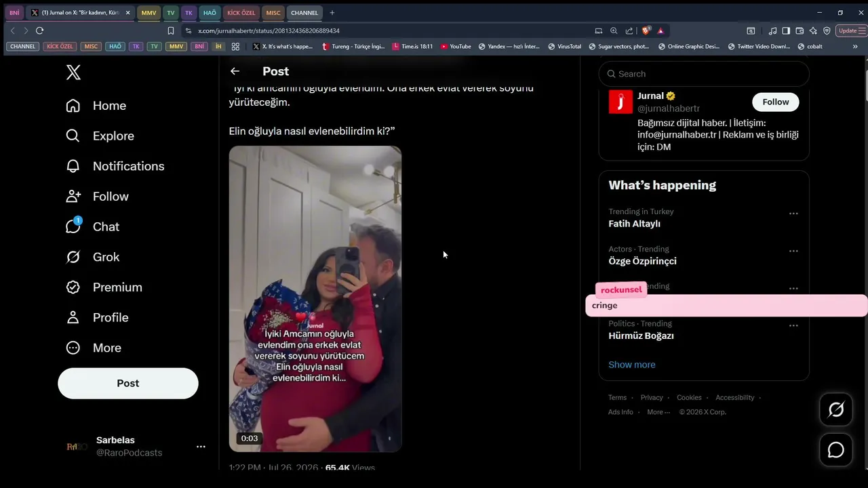Open the Twitter Video Downloader bookmark
The image size is (868, 488).
759,47
